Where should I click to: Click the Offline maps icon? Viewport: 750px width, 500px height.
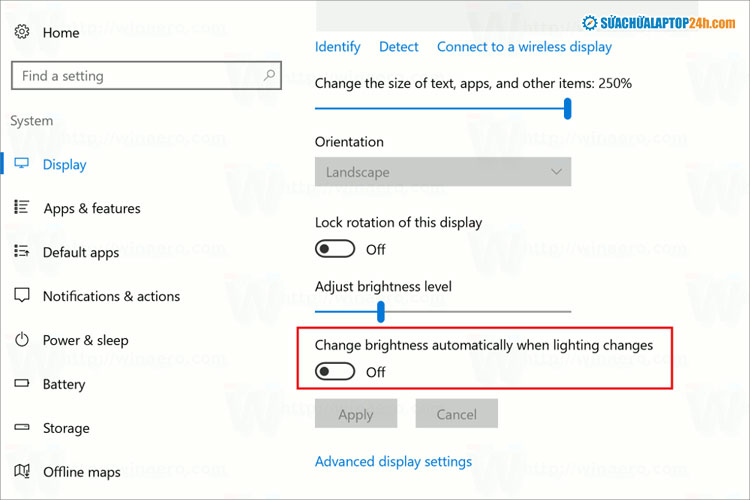tap(22, 472)
